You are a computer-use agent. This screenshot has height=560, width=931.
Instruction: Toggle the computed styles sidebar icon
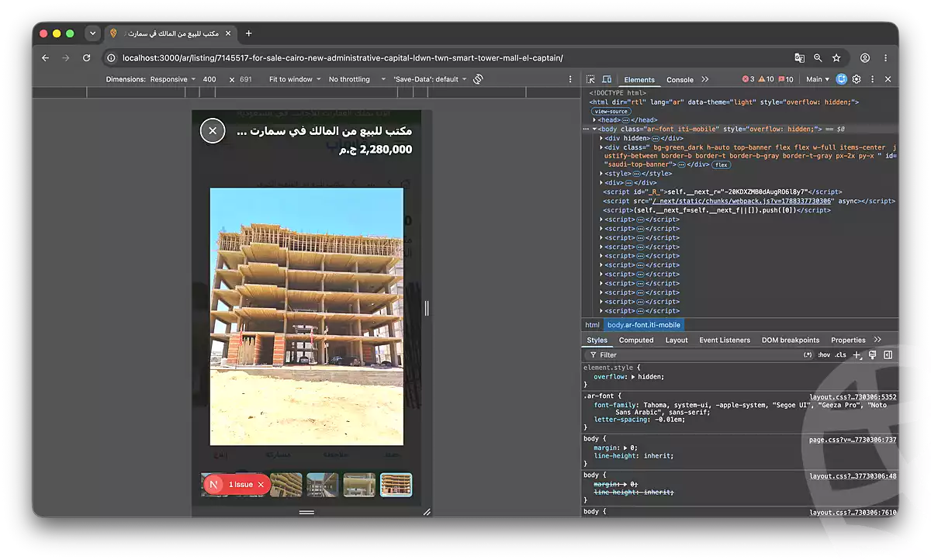coord(888,355)
